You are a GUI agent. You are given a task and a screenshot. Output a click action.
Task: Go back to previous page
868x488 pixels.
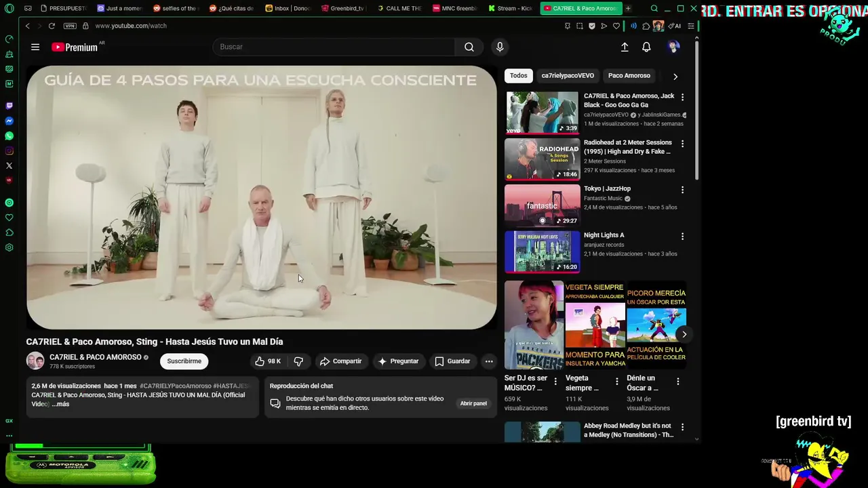[27, 26]
